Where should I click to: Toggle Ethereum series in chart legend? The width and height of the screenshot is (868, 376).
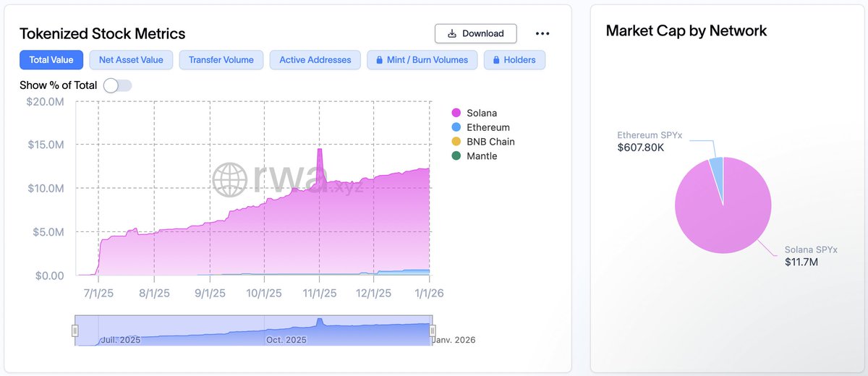pos(480,127)
